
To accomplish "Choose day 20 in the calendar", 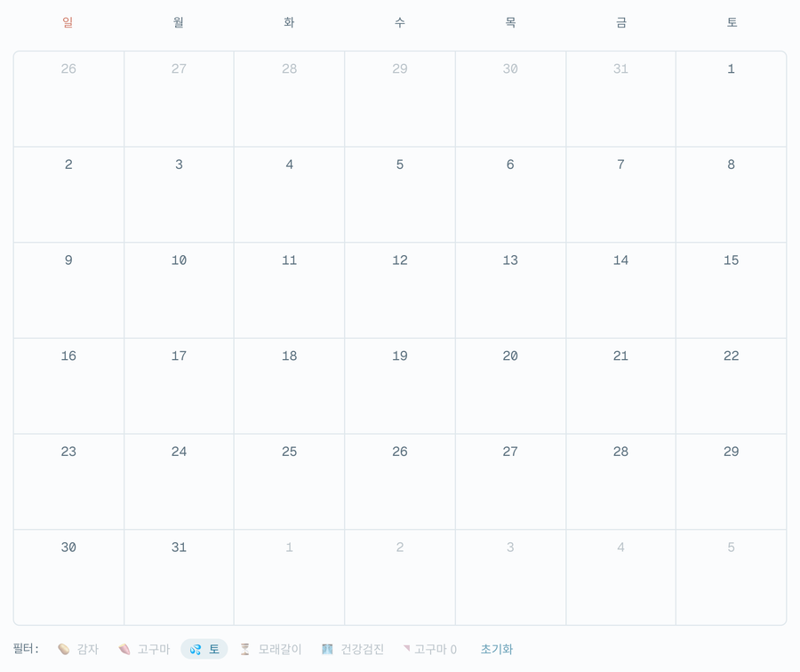I will [510, 386].
